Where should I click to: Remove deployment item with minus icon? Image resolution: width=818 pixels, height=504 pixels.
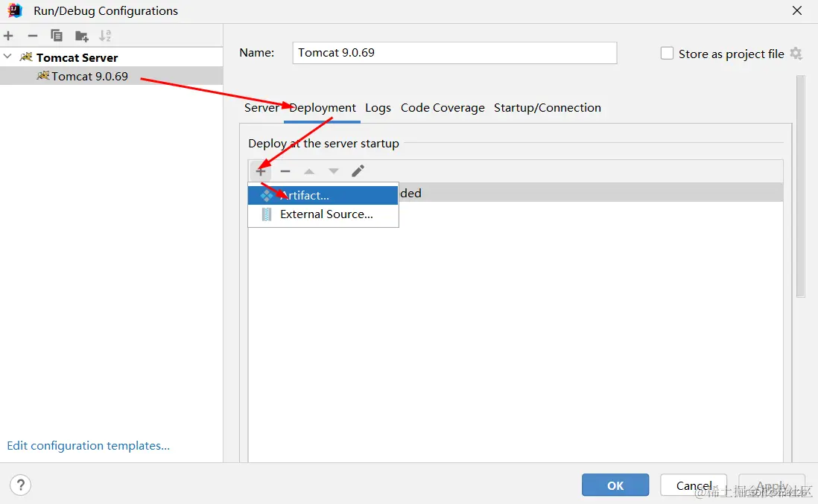click(285, 171)
